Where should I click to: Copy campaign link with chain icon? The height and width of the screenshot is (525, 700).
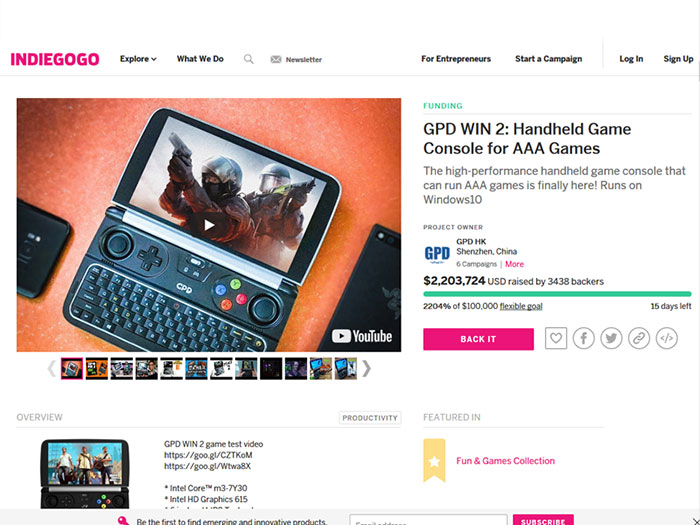pos(639,338)
